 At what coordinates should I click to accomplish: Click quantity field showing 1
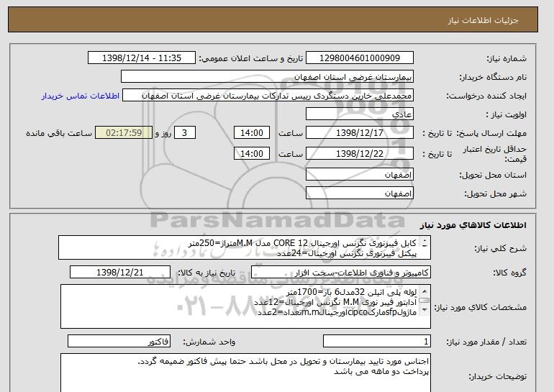click(377, 342)
